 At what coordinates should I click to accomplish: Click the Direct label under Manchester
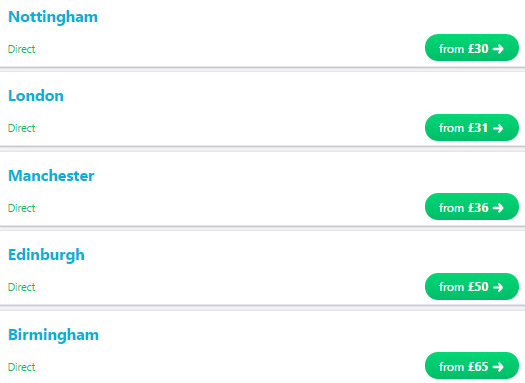[21, 208]
